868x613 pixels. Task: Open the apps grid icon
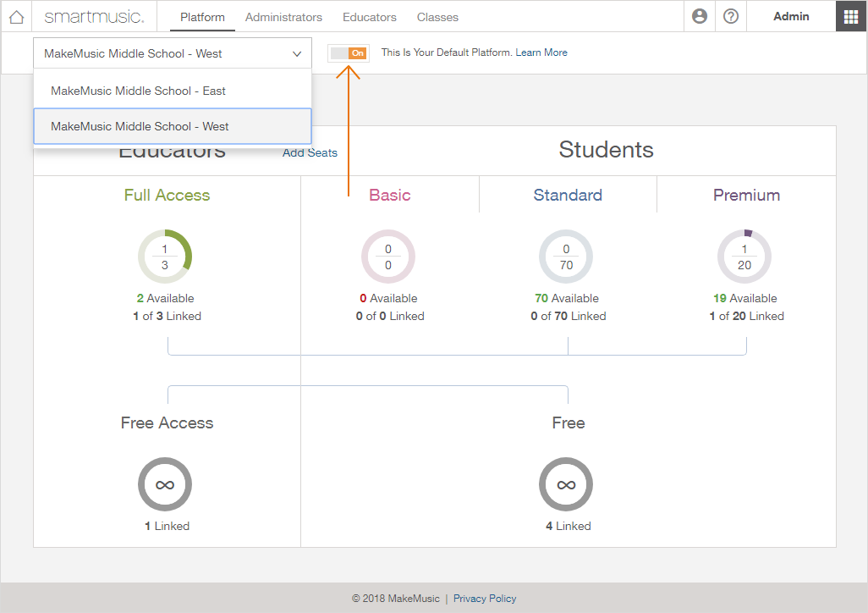[851, 17]
